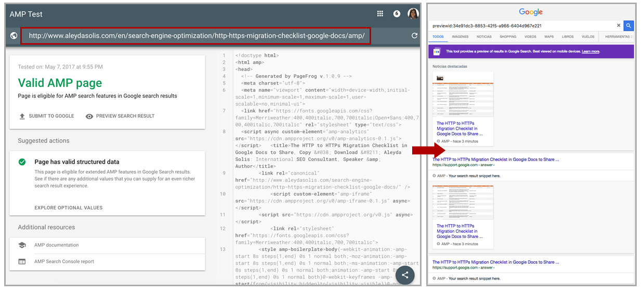Switch to the IMÁGENES tab
The height and width of the screenshot is (293, 644).
tap(460, 37)
